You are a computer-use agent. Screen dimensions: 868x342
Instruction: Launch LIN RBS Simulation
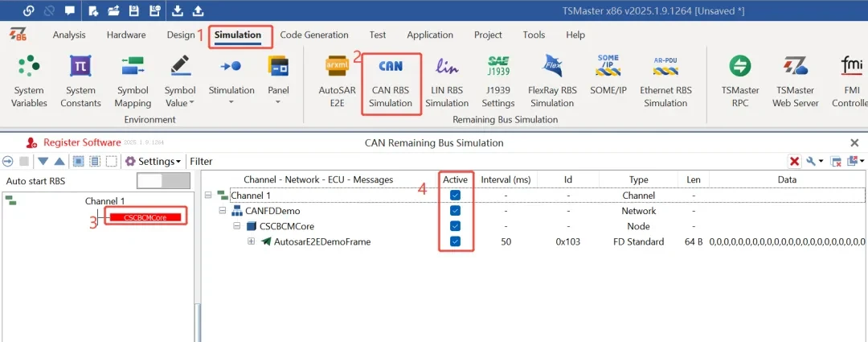point(447,81)
